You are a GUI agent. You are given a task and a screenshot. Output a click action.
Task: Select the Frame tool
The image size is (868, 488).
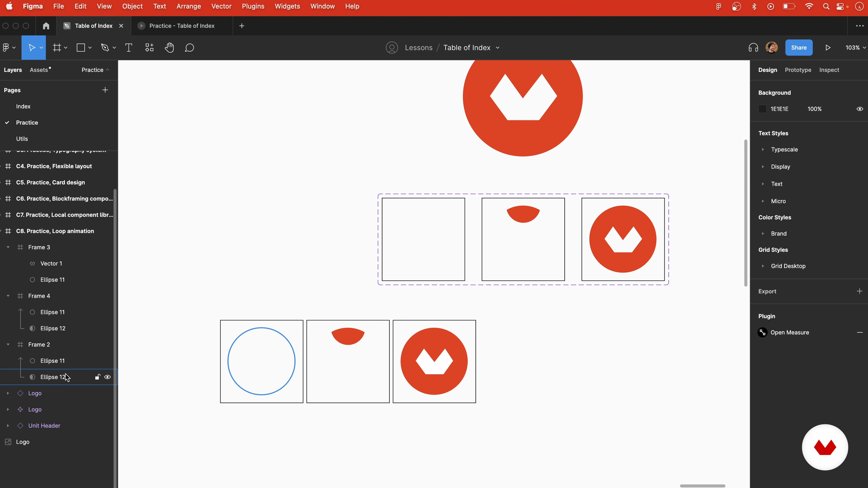coord(57,47)
